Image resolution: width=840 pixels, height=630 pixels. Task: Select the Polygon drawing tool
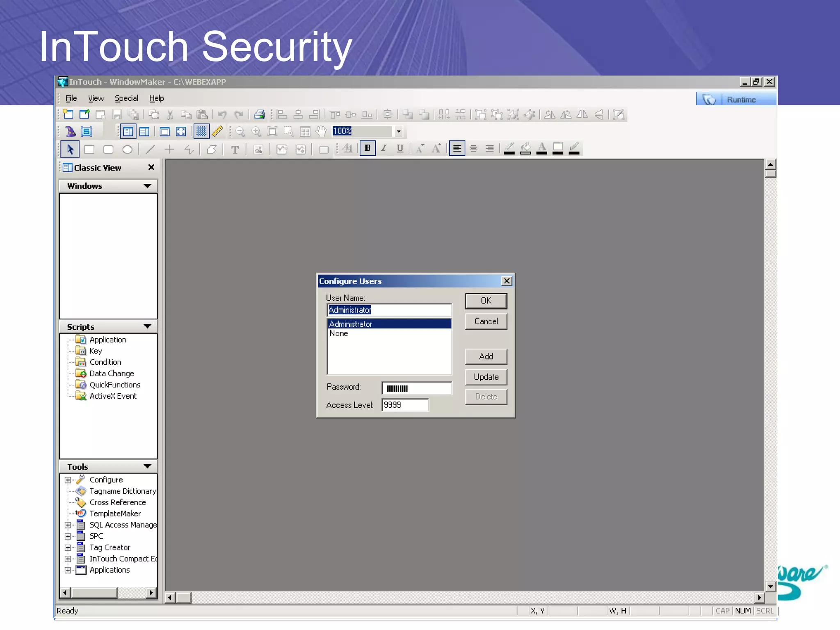click(x=212, y=149)
